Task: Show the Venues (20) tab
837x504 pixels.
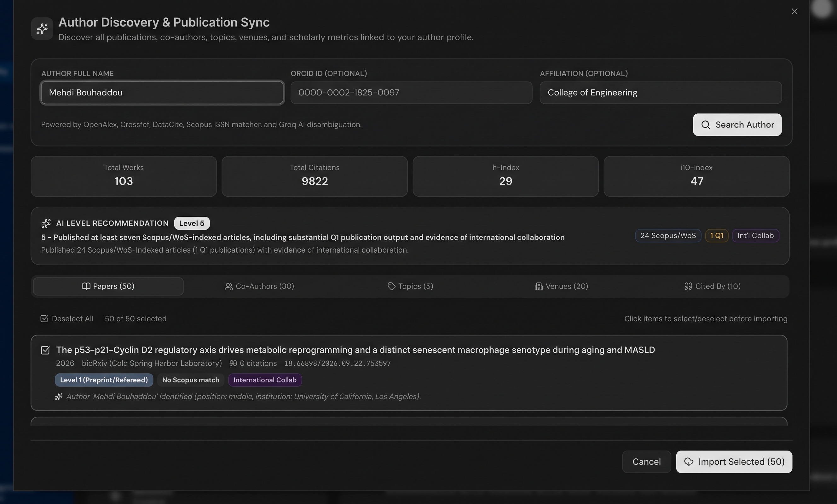Action: (x=561, y=286)
